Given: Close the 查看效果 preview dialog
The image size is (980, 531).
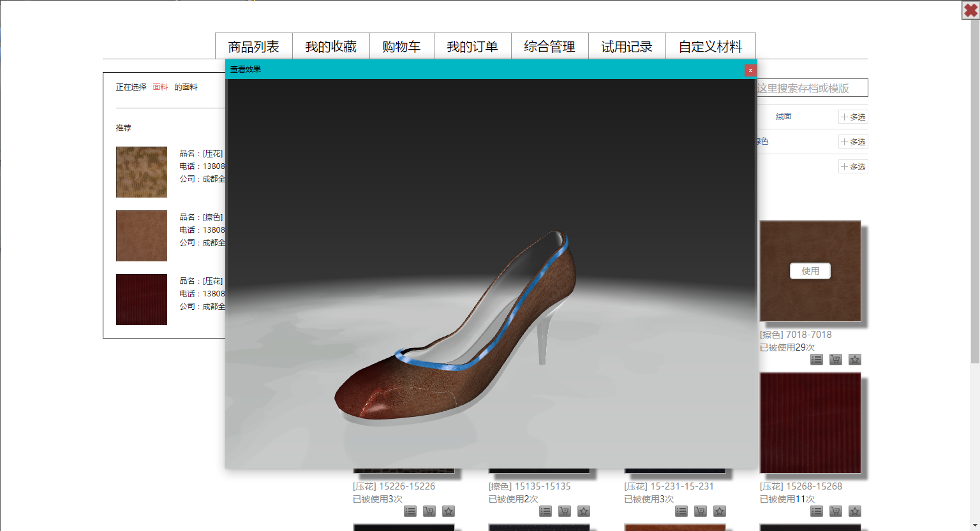Looking at the screenshot, I should pyautogui.click(x=750, y=70).
